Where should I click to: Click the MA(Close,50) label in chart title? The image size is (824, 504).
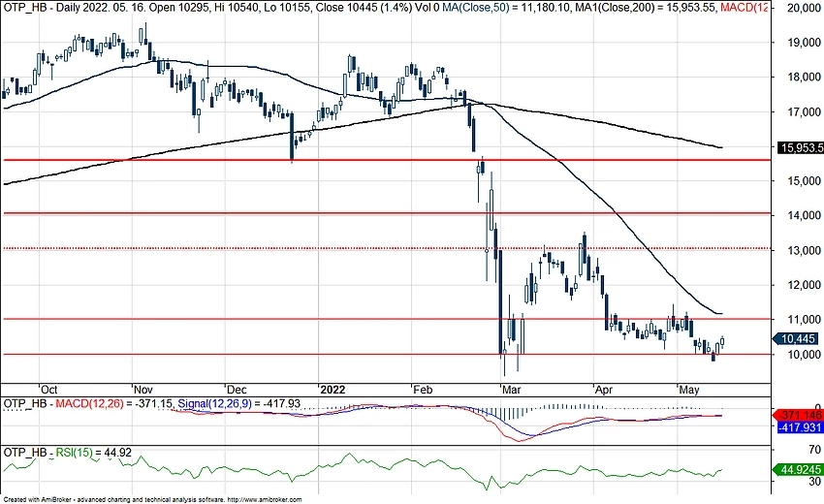pos(476,8)
